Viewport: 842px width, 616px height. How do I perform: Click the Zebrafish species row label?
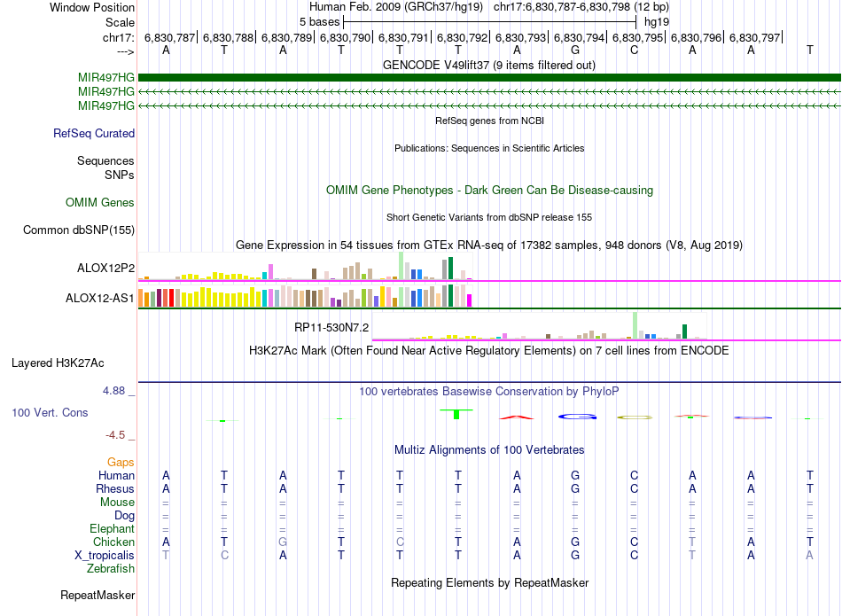click(111, 568)
